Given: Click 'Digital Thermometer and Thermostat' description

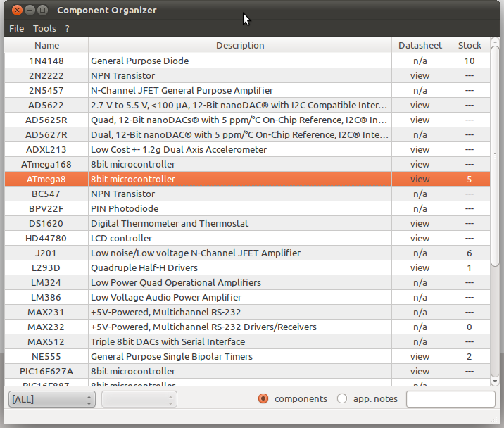Looking at the screenshot, I should [x=170, y=224].
